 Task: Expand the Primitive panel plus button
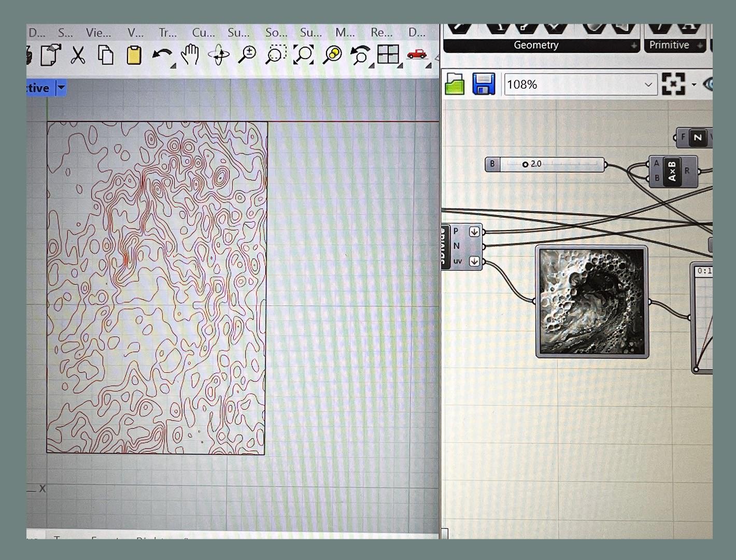[x=700, y=46]
